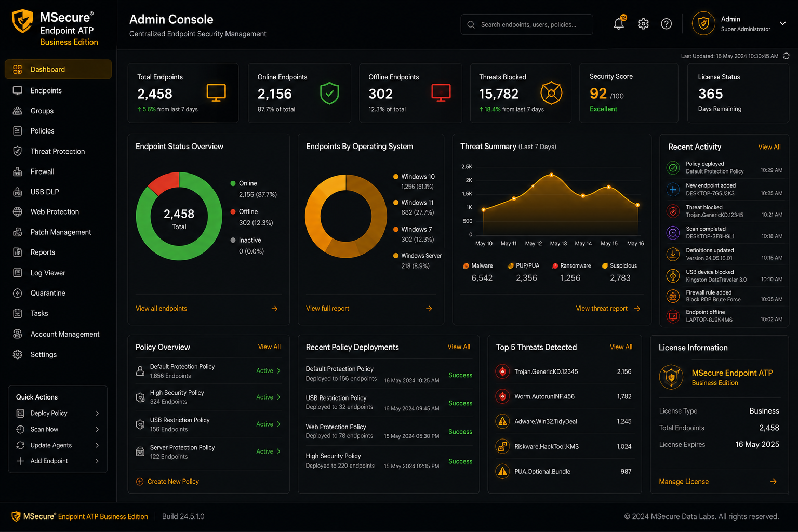Click the Trojan.GenericKD.12345 threat icon
Screen dimensions: 798x532
pyautogui.click(x=502, y=371)
